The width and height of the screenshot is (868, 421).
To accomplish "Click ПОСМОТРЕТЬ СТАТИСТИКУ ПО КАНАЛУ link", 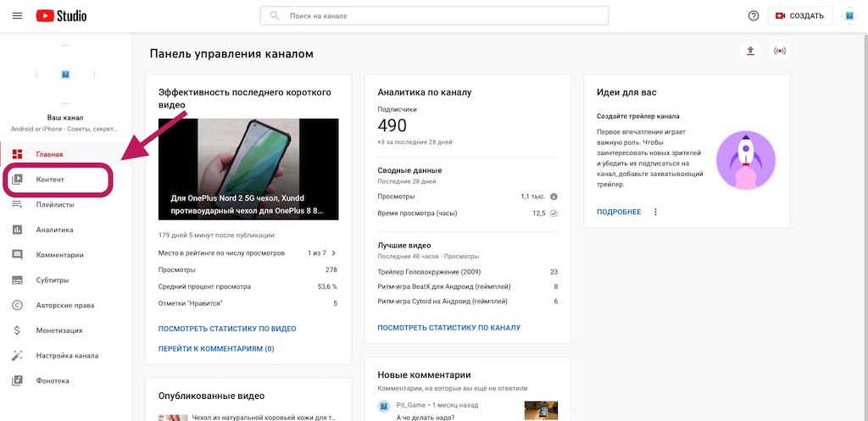I will [x=448, y=328].
